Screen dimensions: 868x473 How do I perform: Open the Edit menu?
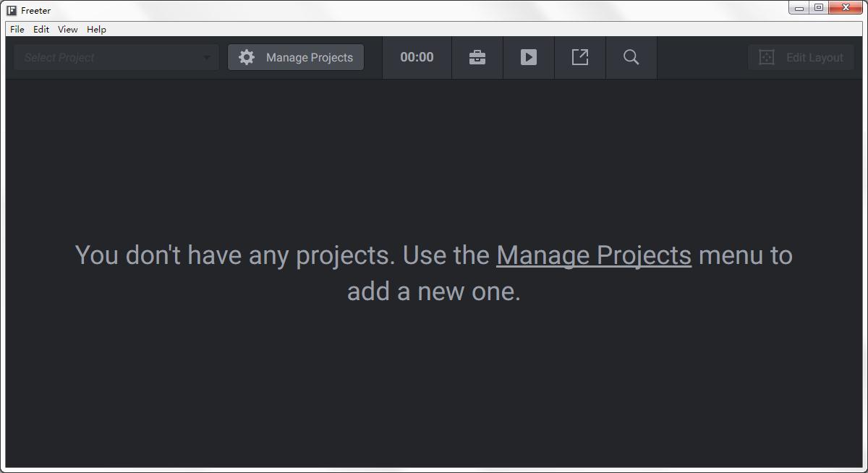(41, 30)
